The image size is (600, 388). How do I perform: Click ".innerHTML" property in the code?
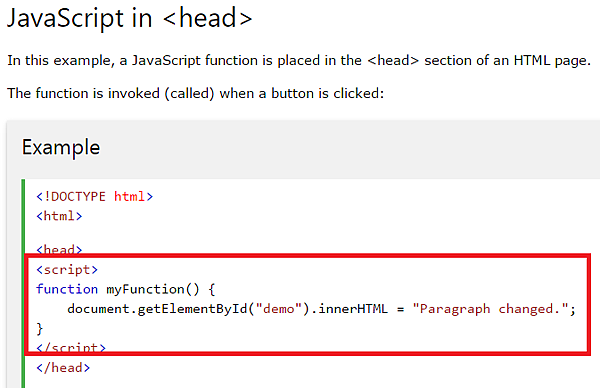(349, 309)
